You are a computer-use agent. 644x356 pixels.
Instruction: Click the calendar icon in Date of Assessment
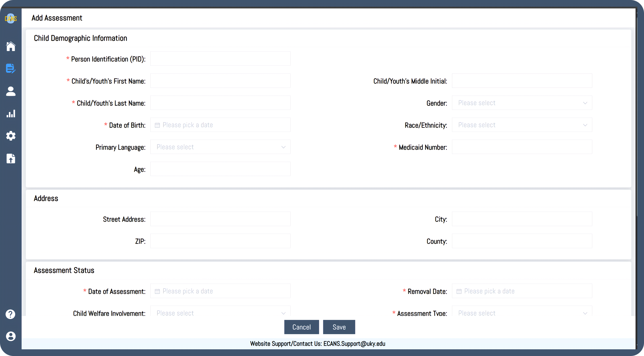(157, 291)
